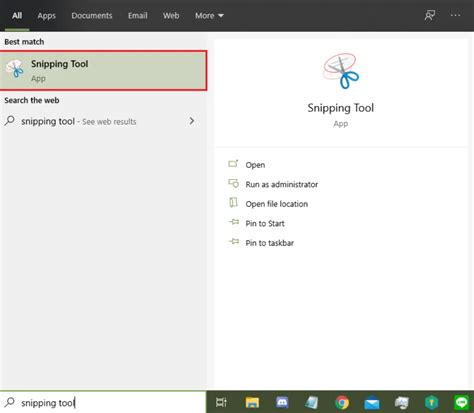Open the feedback icon in search header
This screenshot has width=474, height=413.
point(430,15)
